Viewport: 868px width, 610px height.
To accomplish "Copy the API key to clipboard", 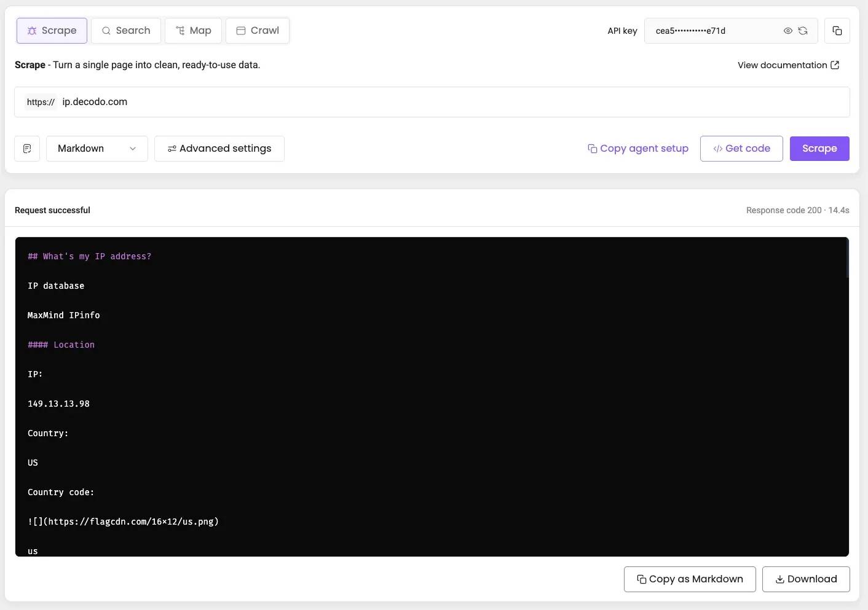I will pyautogui.click(x=837, y=31).
